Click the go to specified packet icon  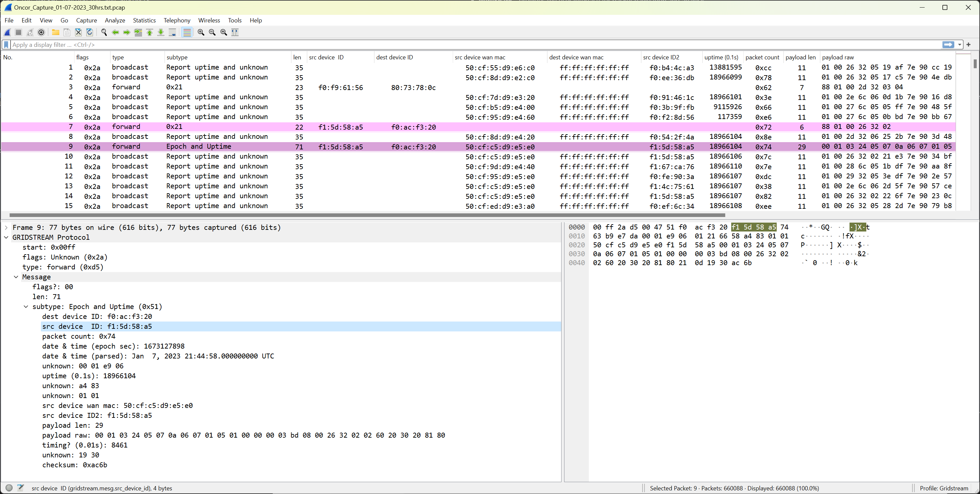pos(138,32)
